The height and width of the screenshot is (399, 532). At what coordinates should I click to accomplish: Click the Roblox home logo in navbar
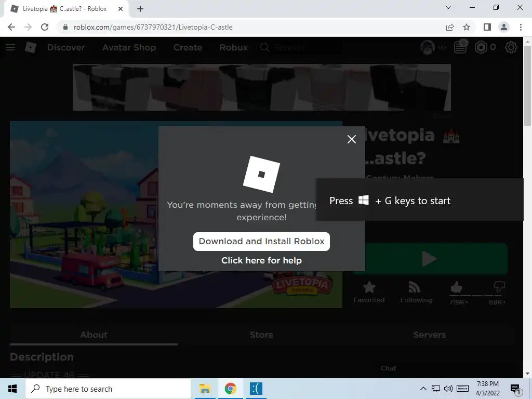click(x=31, y=47)
